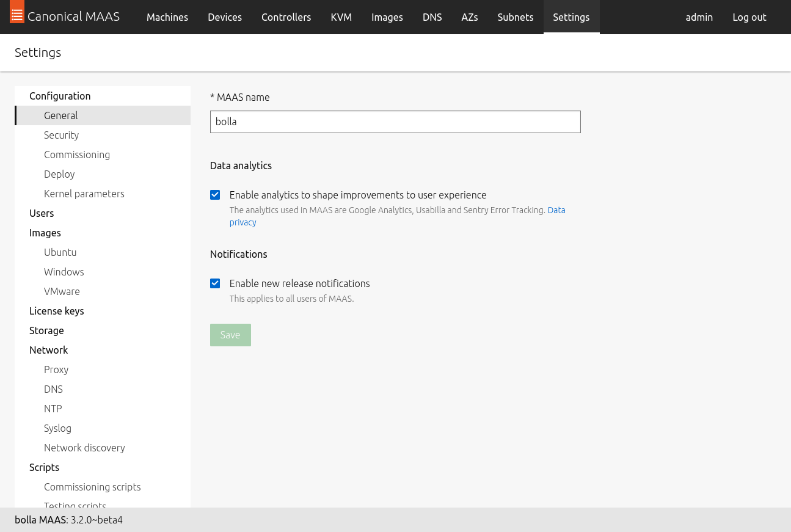Open the DNS navigation item
The height and width of the screenshot is (532, 791).
pyautogui.click(x=432, y=17)
